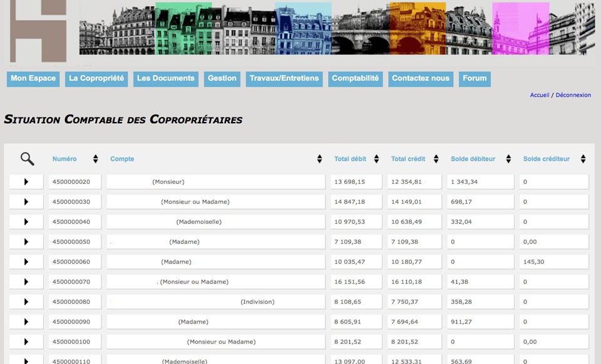Expand row for account 4500000050
The width and height of the screenshot is (601, 364).
(x=26, y=242)
